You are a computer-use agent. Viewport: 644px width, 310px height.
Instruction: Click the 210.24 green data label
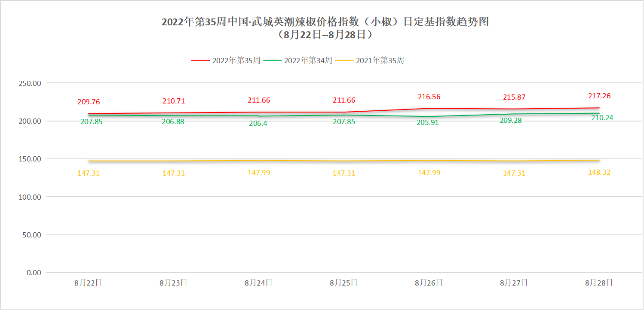tap(602, 118)
